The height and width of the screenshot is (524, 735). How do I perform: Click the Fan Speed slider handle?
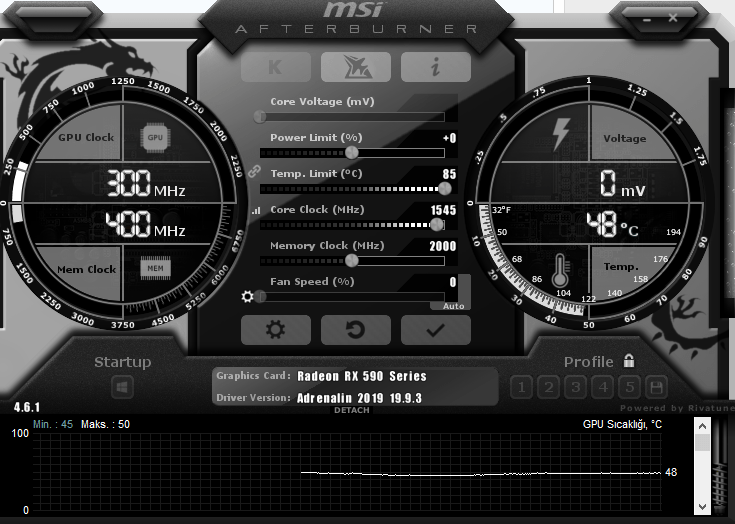pyautogui.click(x=260, y=296)
